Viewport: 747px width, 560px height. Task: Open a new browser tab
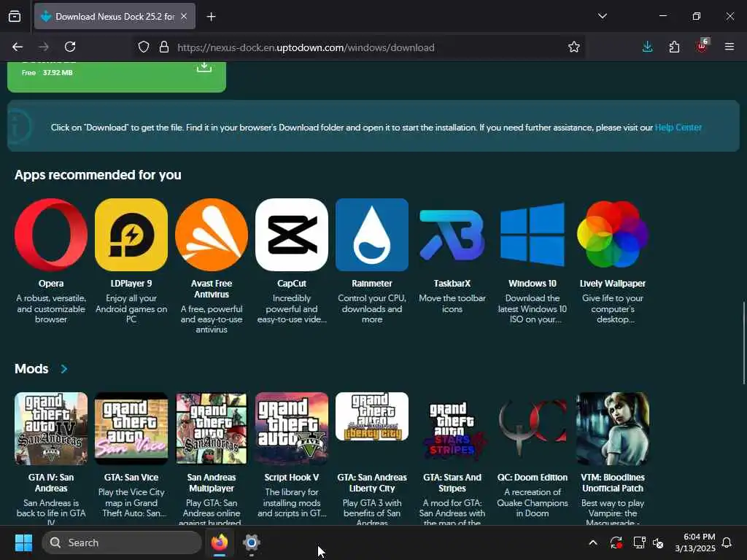tap(211, 17)
